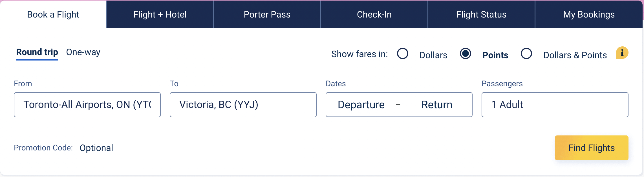Viewport: 644px width, 177px height.
Task: Pick a Return date
Action: click(x=437, y=105)
